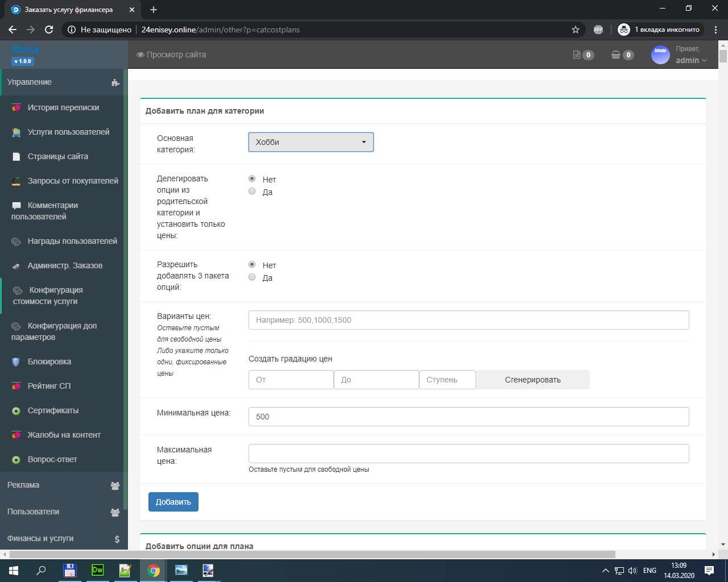
Task: Click the Комментарии пользователей speech icon
Action: pyautogui.click(x=16, y=205)
